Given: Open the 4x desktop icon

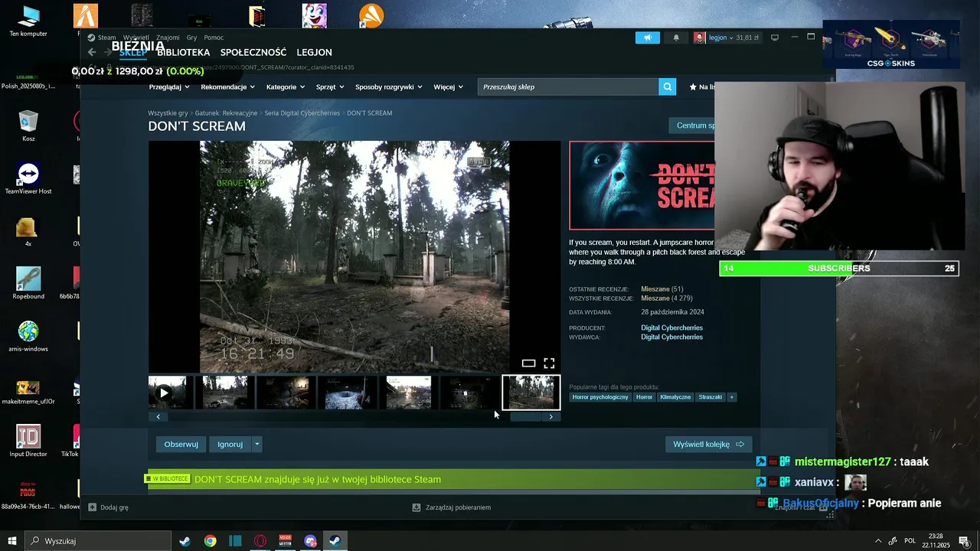Looking at the screenshot, I should (x=28, y=231).
